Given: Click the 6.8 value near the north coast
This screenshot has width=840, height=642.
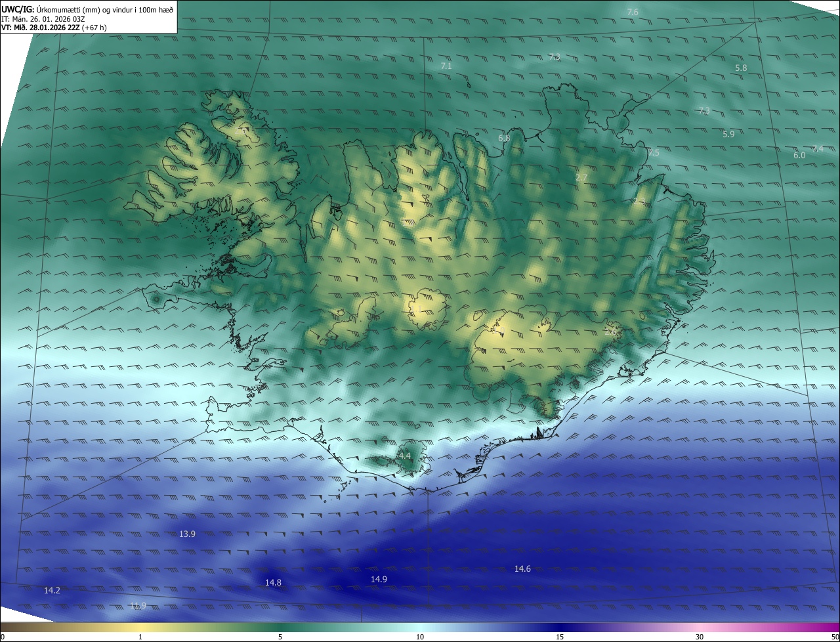Looking at the screenshot, I should 504,139.
